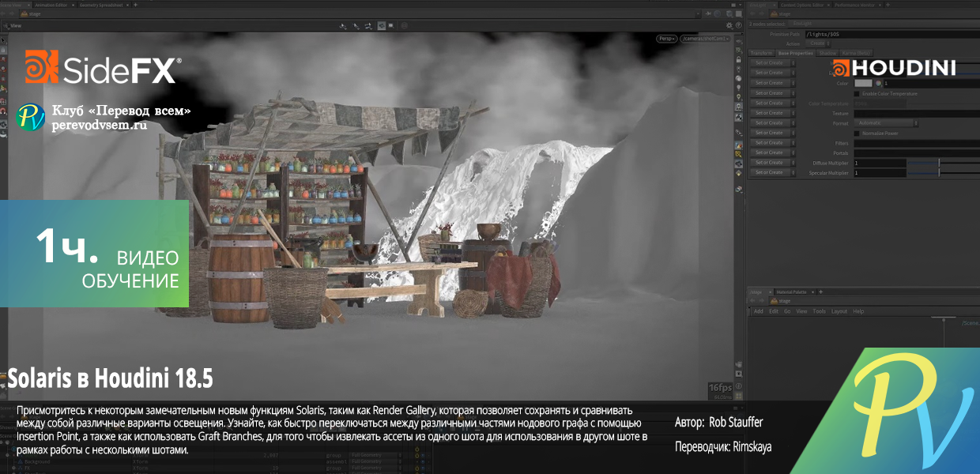Click the Specular Multiplier value field
This screenshot has height=474, width=980.
pyautogui.click(x=880, y=172)
